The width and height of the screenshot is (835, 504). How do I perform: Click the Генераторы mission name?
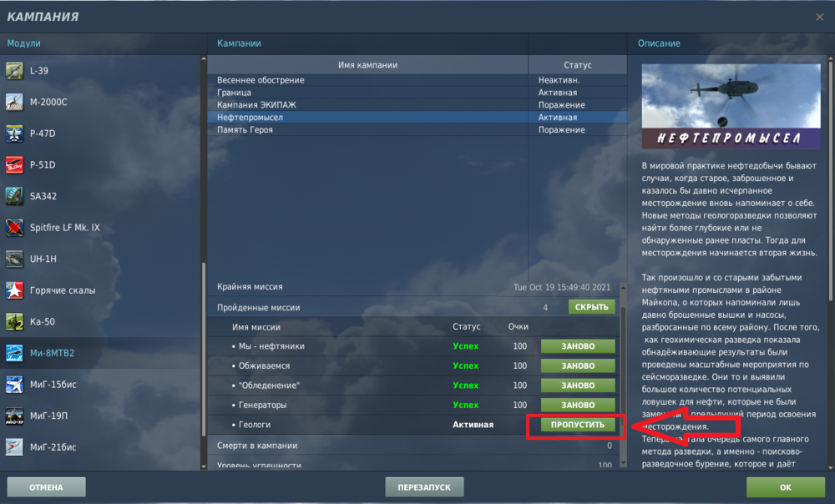pyautogui.click(x=262, y=405)
